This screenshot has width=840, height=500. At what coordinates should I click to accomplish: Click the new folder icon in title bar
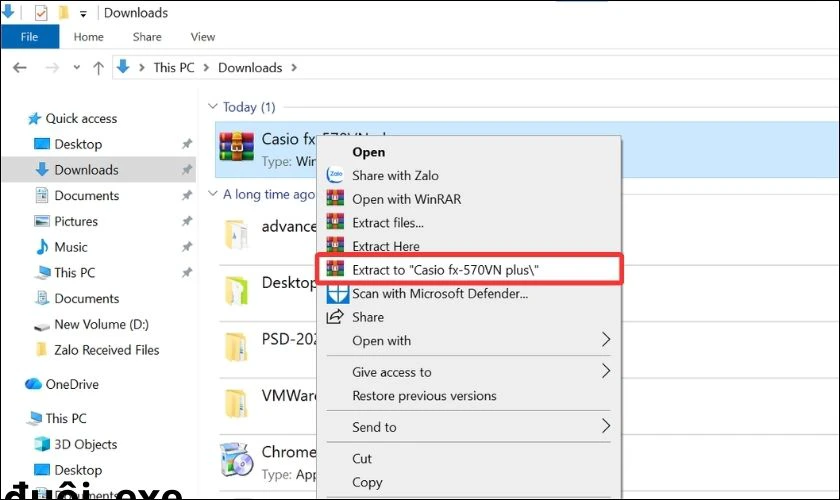64,12
